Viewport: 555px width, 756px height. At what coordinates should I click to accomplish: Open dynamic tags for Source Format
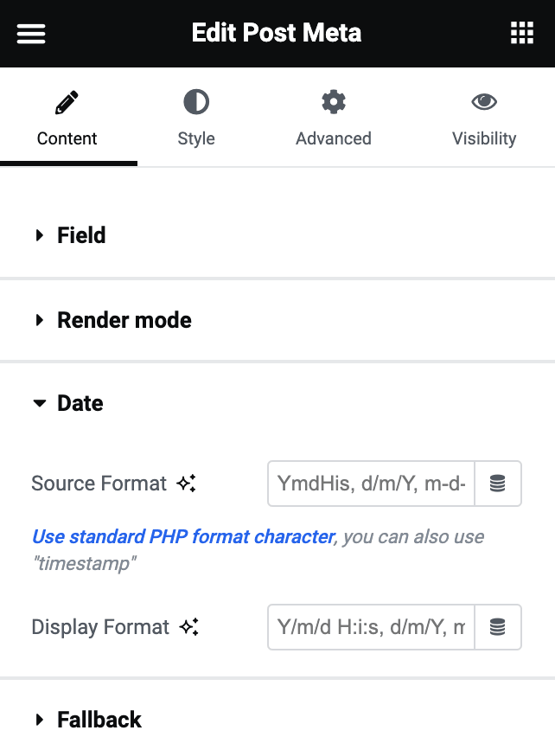click(498, 484)
